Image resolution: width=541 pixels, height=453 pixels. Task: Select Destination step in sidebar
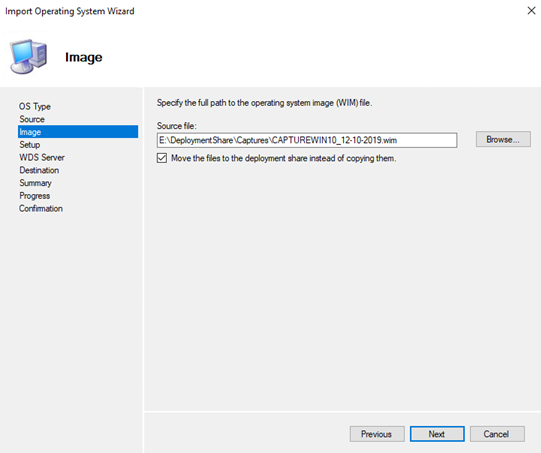pos(39,170)
